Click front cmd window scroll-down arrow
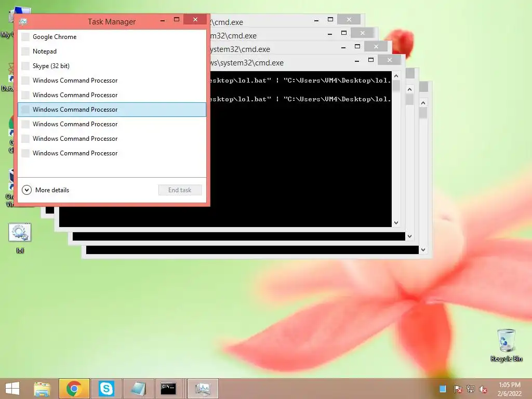Image resolution: width=532 pixels, height=399 pixels. pos(396,223)
